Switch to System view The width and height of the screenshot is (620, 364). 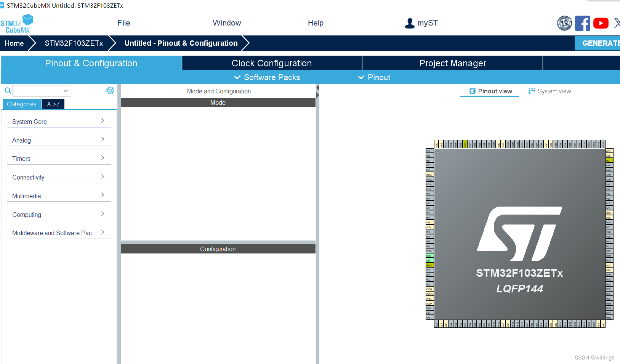pos(554,91)
